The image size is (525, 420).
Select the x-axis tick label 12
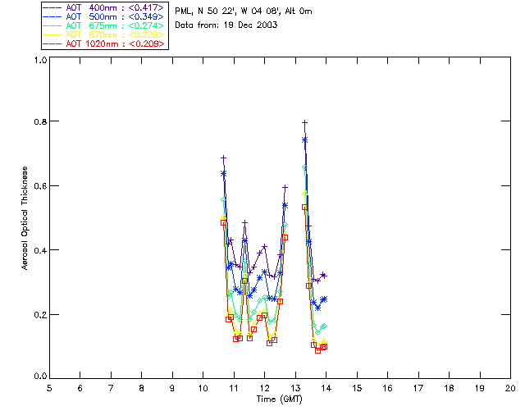tap(264, 388)
